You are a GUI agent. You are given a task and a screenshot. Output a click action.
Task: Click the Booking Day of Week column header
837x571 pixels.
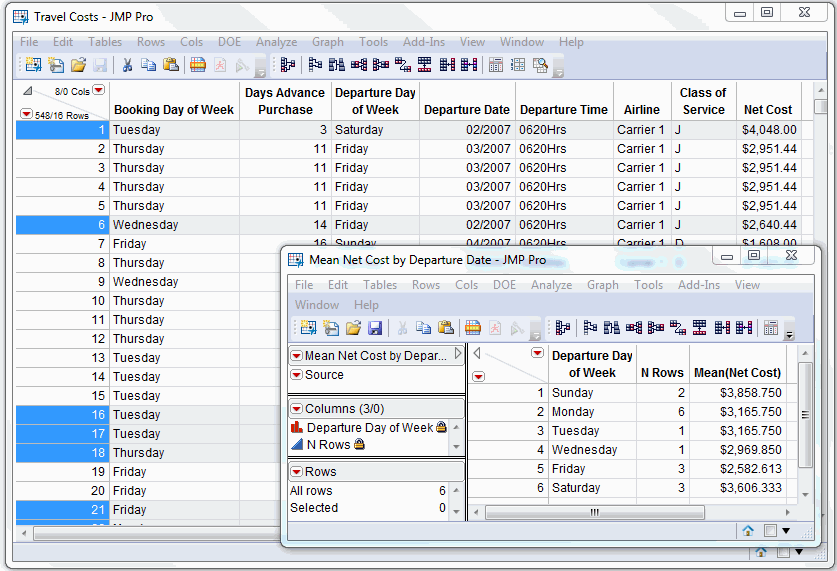(x=173, y=110)
